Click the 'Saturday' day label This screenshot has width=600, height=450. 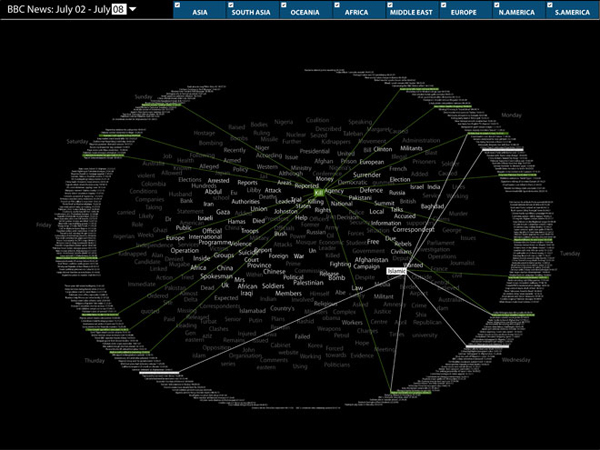click(x=77, y=142)
